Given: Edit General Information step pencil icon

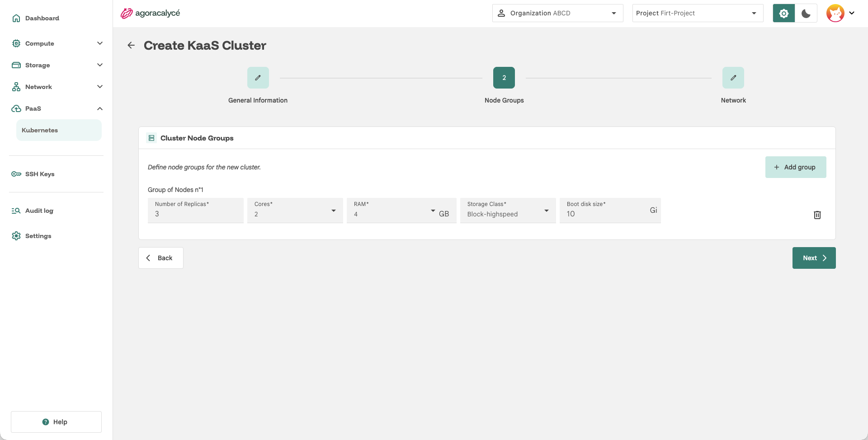Looking at the screenshot, I should coord(258,78).
